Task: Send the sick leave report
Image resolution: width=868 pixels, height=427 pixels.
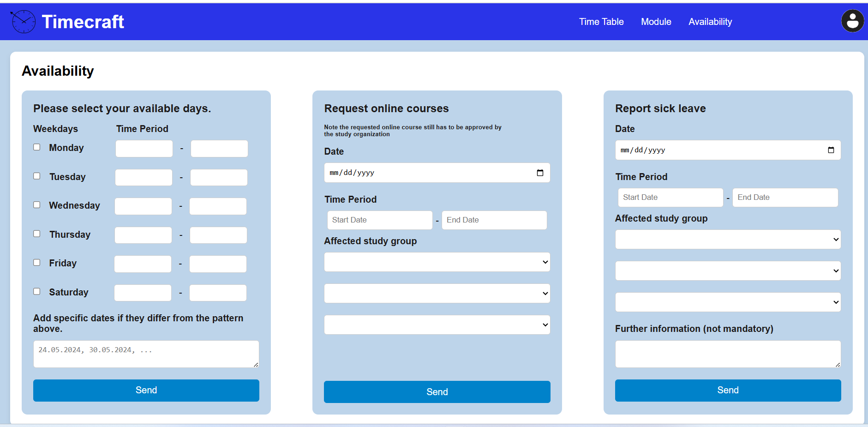Action: coord(728,390)
